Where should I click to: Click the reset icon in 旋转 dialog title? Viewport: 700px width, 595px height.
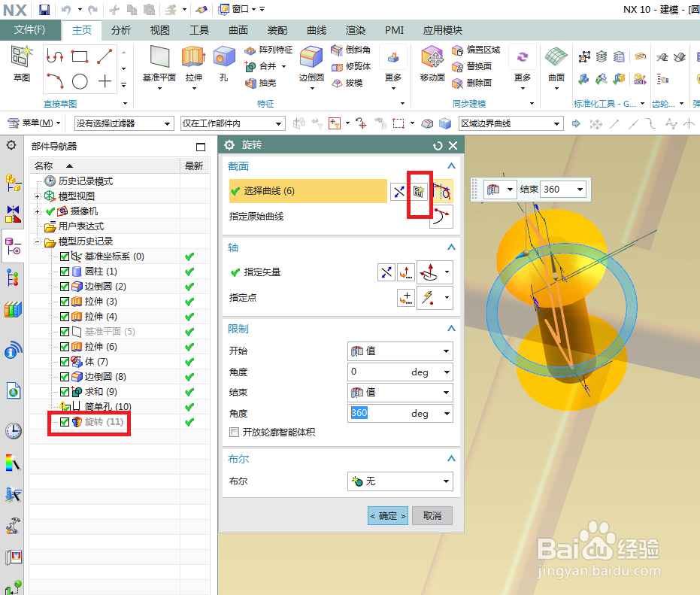[x=438, y=146]
